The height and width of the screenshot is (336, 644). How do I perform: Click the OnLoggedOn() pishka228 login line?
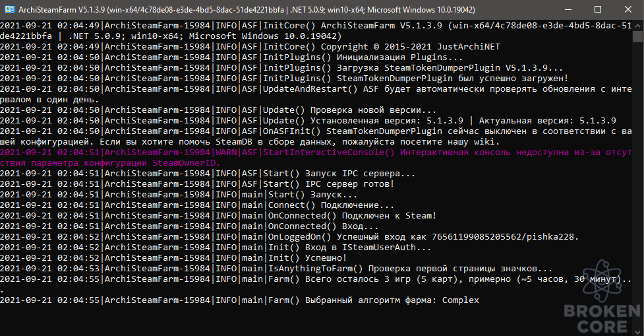pyautogui.click(x=289, y=237)
